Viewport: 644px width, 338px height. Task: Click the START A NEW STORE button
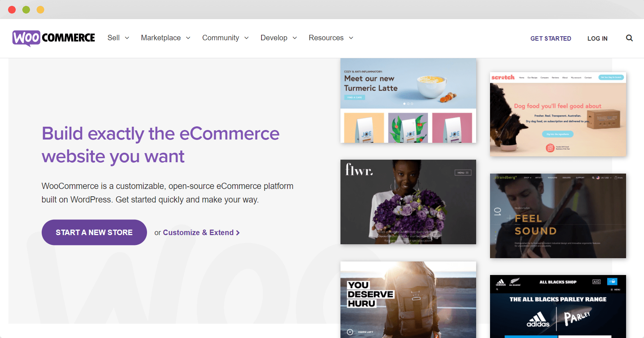point(94,233)
